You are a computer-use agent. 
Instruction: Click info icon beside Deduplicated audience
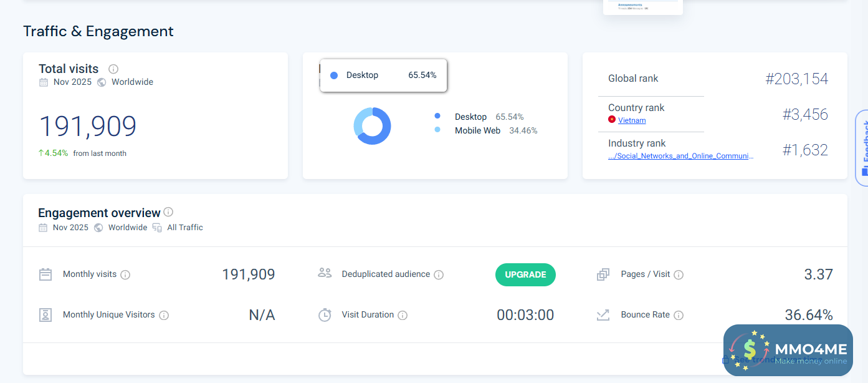pyautogui.click(x=439, y=274)
